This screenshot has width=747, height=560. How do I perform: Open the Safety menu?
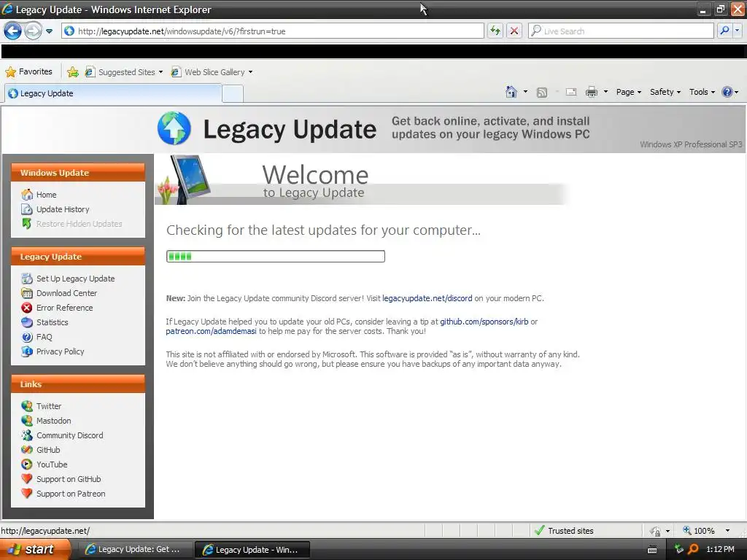(x=665, y=92)
